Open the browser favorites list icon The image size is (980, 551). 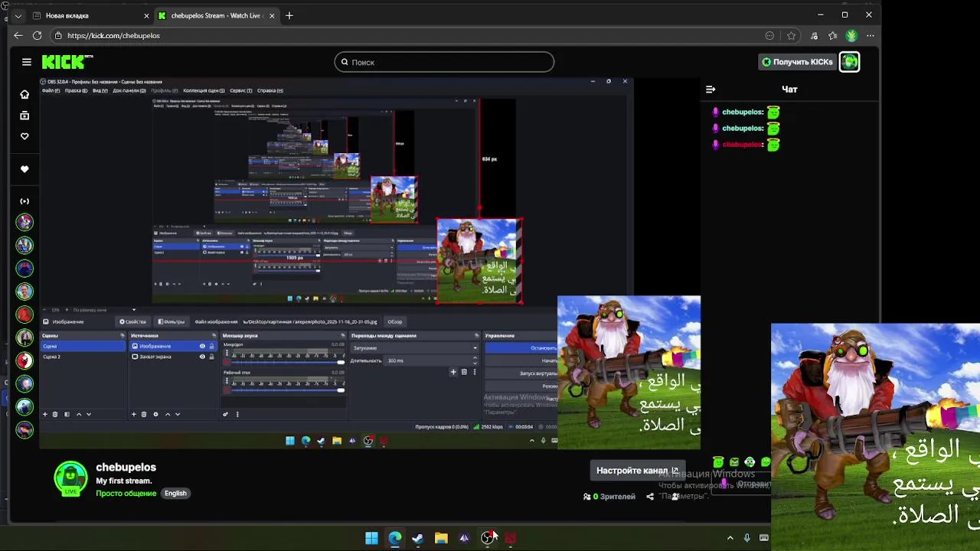(x=832, y=35)
